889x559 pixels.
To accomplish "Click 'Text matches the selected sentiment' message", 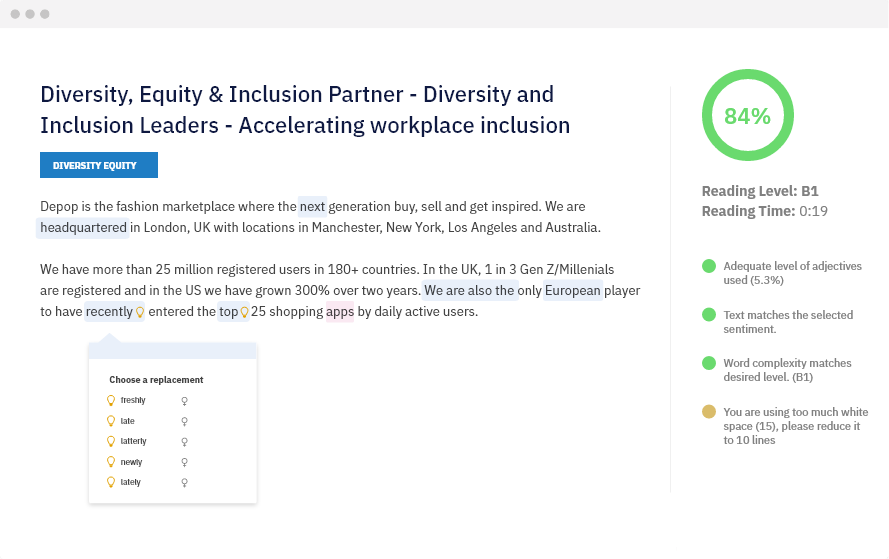I will click(x=788, y=321).
